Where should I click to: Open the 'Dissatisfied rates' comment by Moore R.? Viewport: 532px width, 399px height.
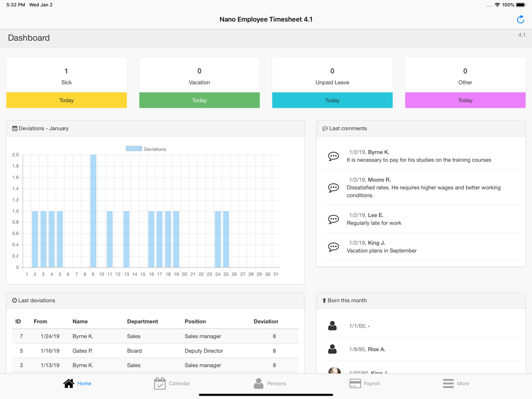point(421,188)
